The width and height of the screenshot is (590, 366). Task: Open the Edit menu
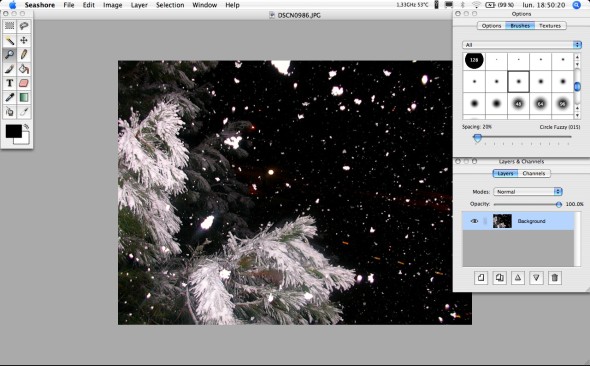(89, 5)
